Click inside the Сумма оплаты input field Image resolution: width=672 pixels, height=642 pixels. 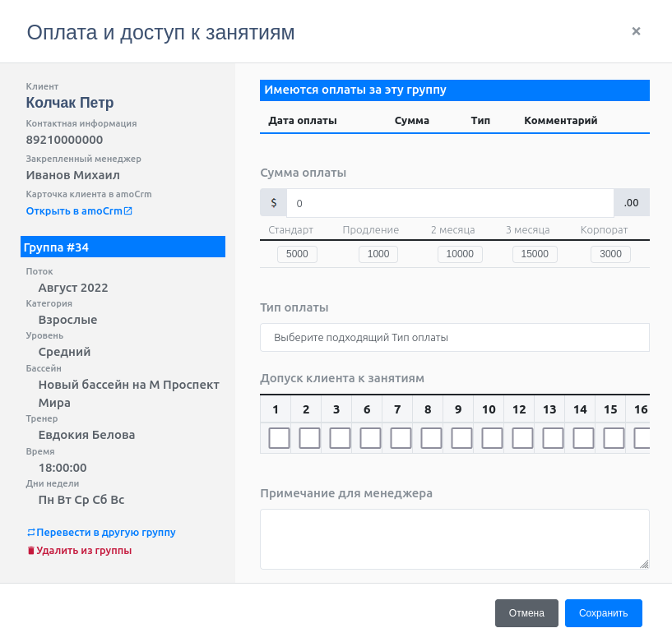click(x=451, y=201)
